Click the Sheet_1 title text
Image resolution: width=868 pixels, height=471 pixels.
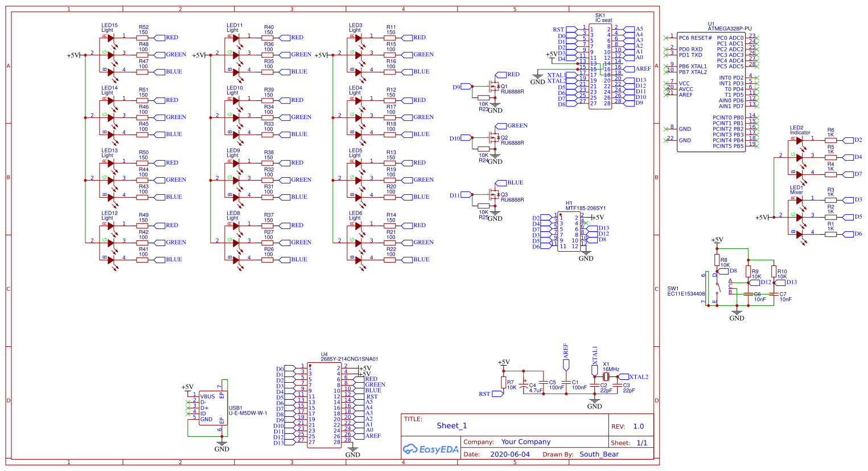(x=452, y=425)
